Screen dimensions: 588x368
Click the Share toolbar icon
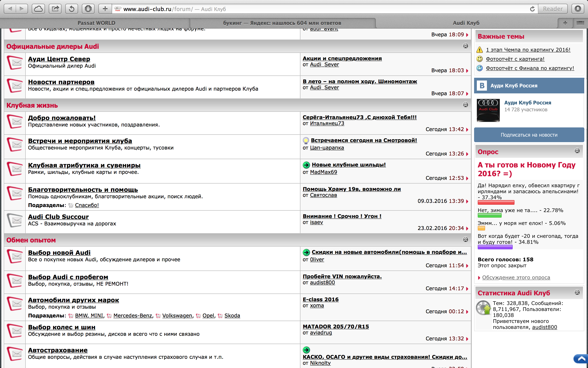(x=55, y=9)
